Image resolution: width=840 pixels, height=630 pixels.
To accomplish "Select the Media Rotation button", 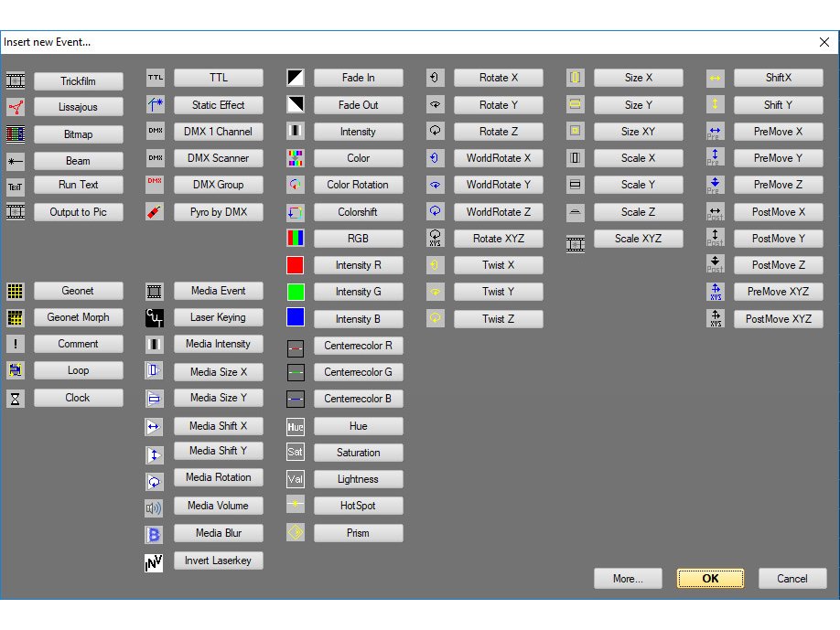I will click(x=218, y=477).
